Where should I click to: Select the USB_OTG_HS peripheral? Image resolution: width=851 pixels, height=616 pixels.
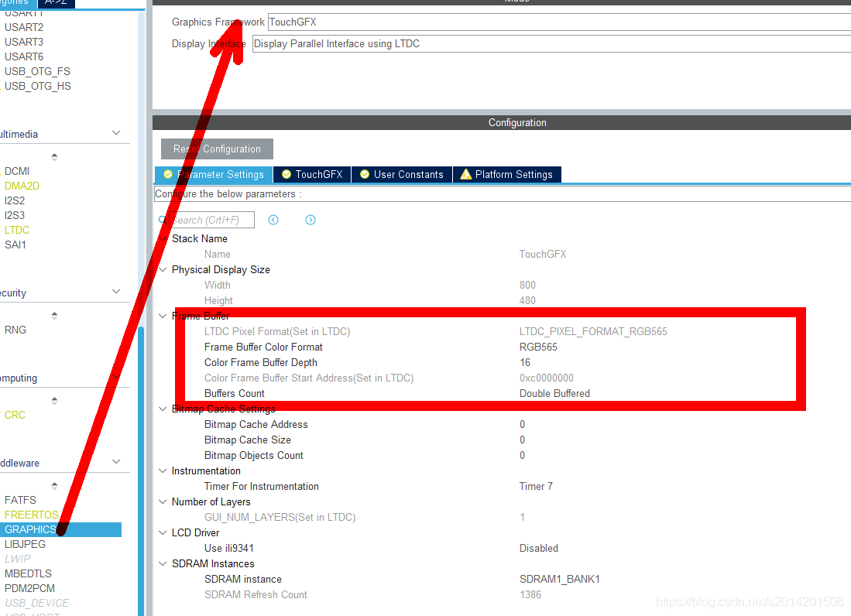point(37,86)
